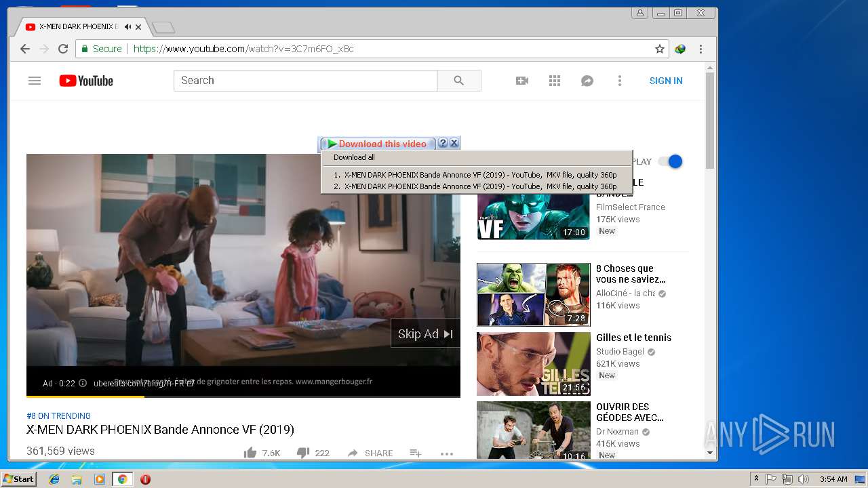Open YouTube settings three-dot menu
The height and width of the screenshot is (488, 868).
point(619,81)
